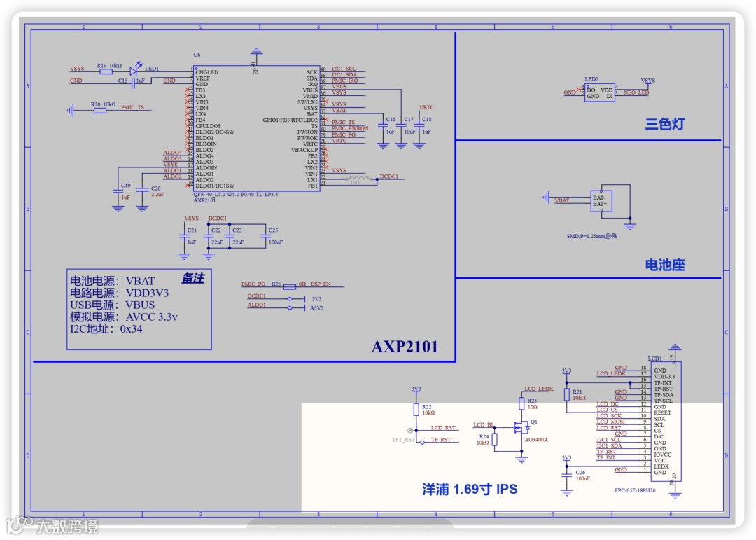The height and width of the screenshot is (540, 756).
Task: Click the VRTC power label above C18
Action: 426,107
